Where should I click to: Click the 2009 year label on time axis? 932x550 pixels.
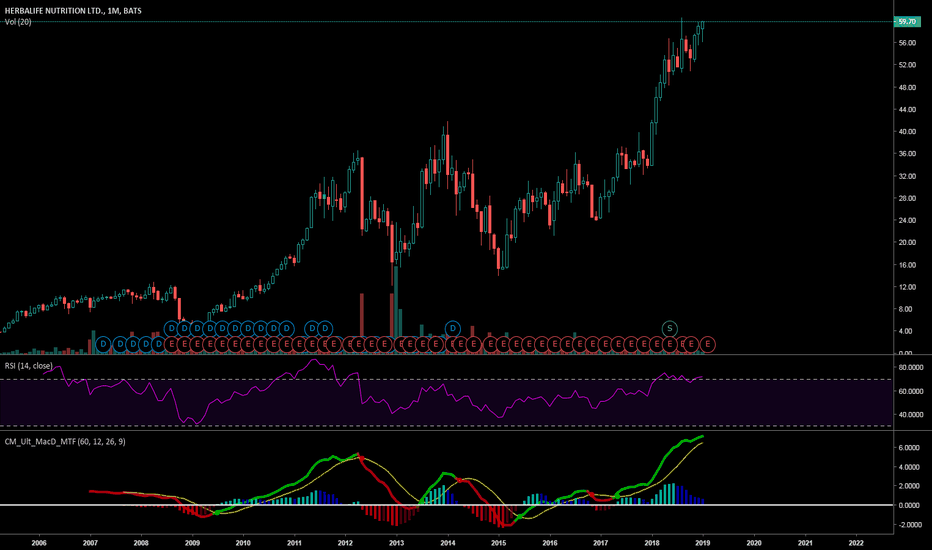pyautogui.click(x=192, y=542)
